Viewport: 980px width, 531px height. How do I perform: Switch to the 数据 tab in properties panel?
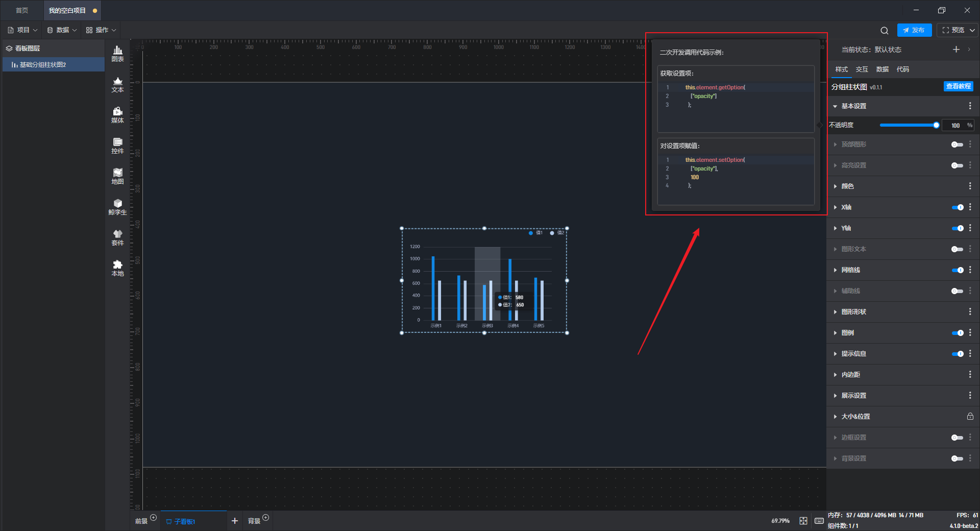(883, 69)
